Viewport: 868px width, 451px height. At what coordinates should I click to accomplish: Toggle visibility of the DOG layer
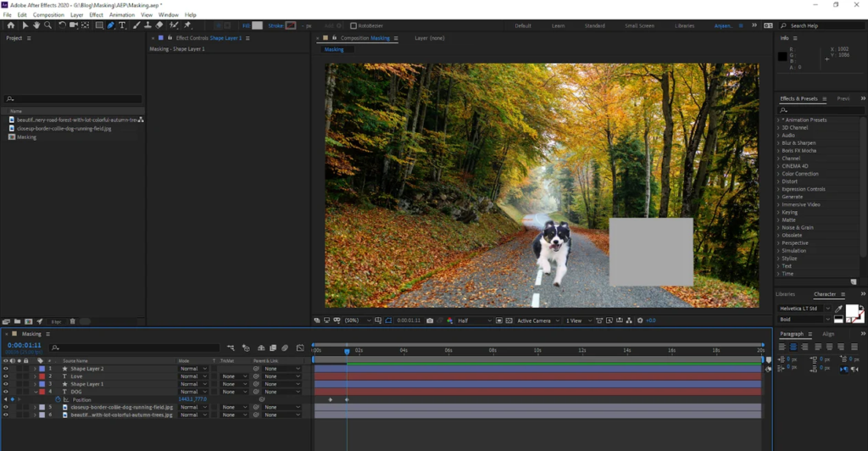(x=6, y=392)
